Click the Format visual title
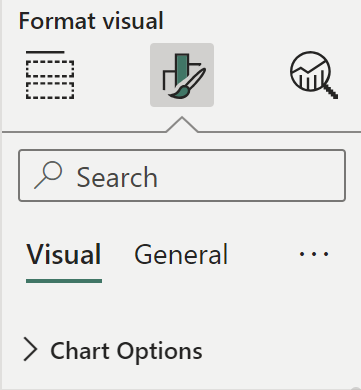This screenshot has width=361, height=390. [x=91, y=21]
